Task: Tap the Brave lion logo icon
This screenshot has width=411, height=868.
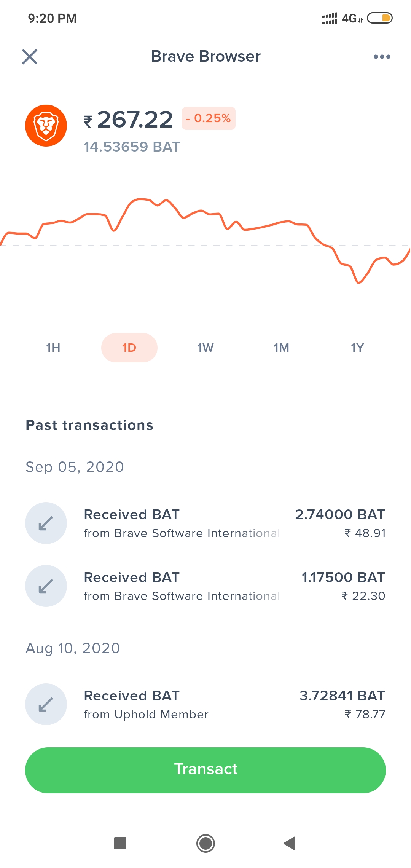Action: click(46, 126)
